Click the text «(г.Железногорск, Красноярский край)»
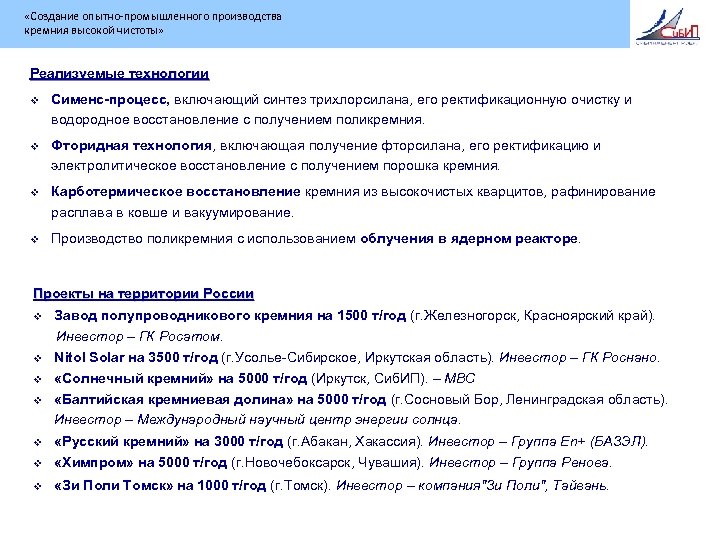The height and width of the screenshot is (540, 720). 532,315
